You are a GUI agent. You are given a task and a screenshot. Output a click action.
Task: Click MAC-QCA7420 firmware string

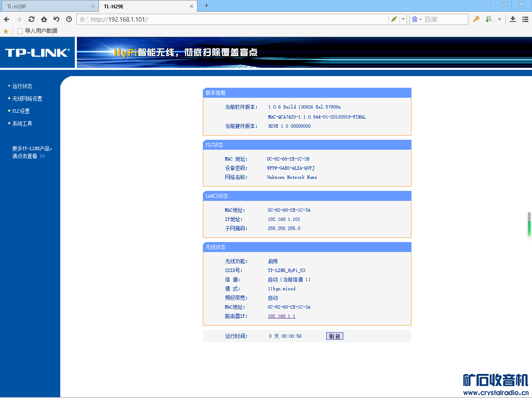click(317, 117)
